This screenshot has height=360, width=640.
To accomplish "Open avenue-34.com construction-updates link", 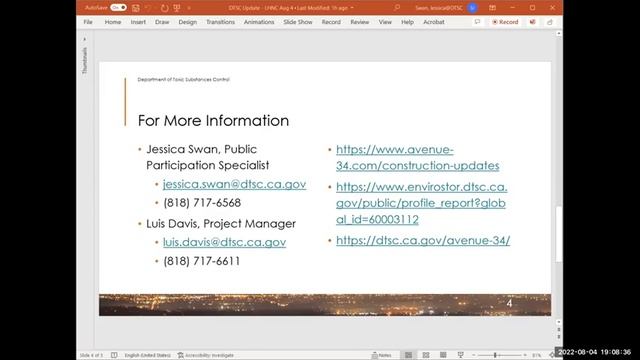I will tap(418, 158).
